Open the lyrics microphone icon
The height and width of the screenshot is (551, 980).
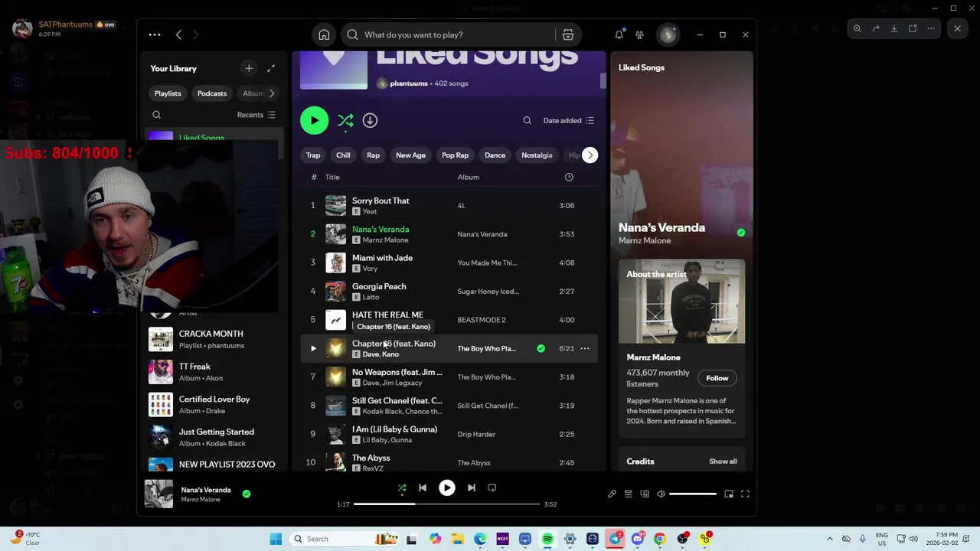[x=612, y=494]
